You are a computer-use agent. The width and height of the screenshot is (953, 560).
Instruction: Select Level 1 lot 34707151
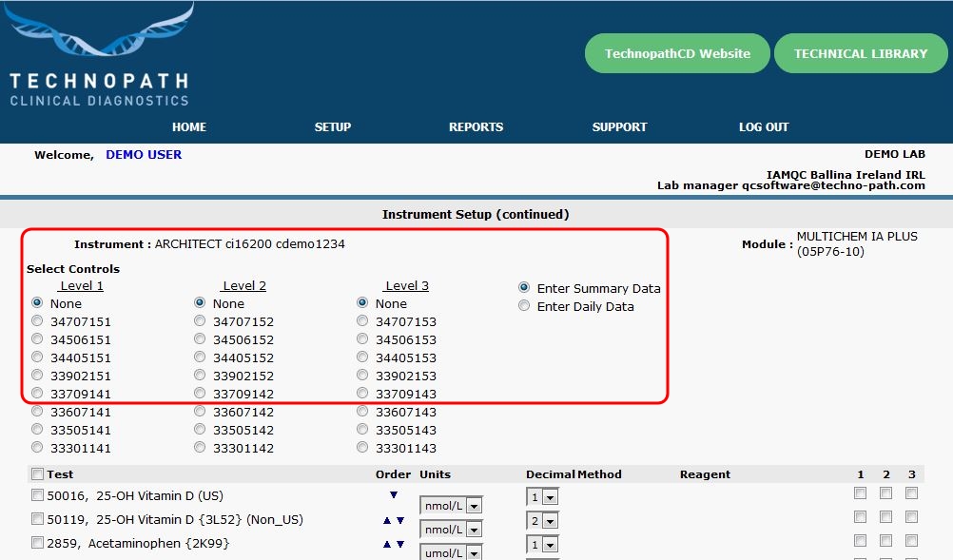click(x=37, y=320)
